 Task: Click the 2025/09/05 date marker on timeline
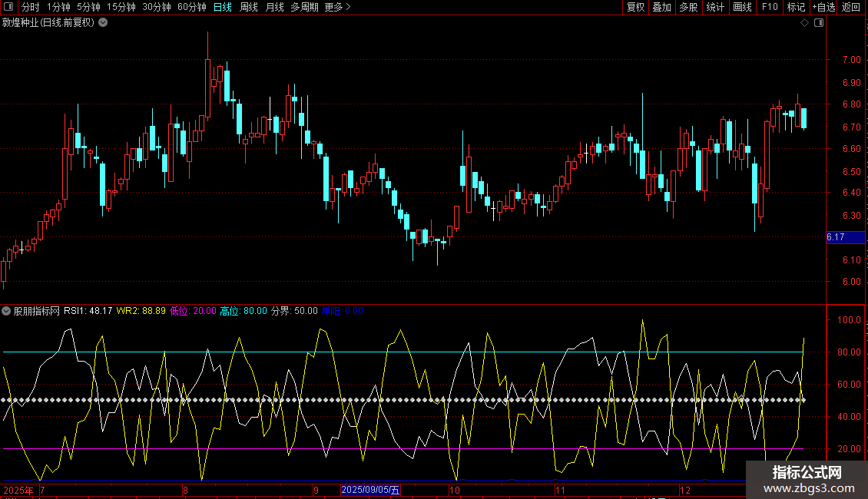[370, 490]
